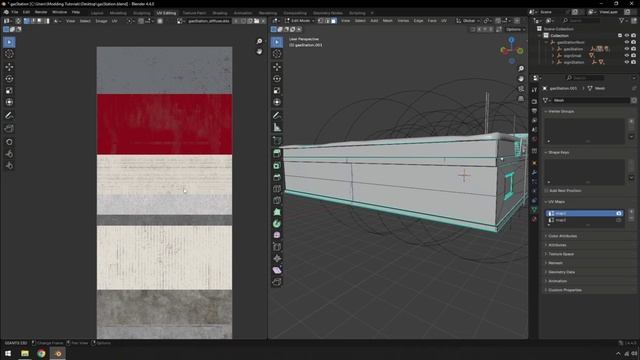The image size is (640, 360).
Task: Expand the Color Attributes panel
Action: (561, 236)
